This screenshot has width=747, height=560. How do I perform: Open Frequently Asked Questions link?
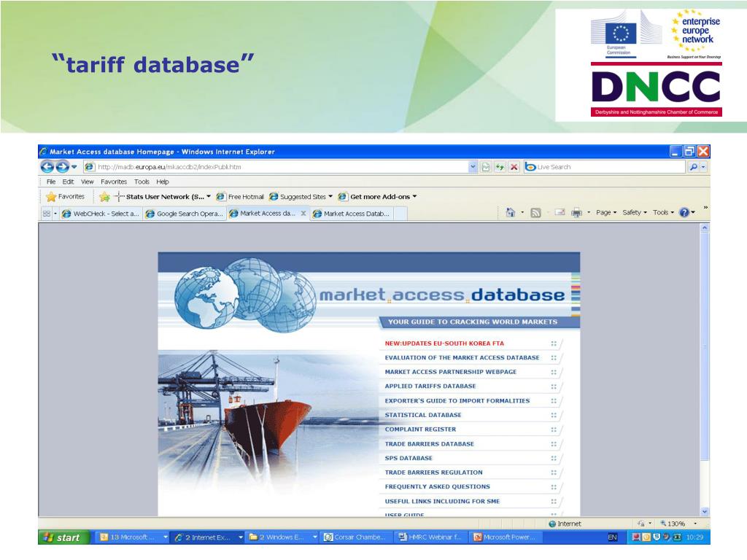point(438,486)
